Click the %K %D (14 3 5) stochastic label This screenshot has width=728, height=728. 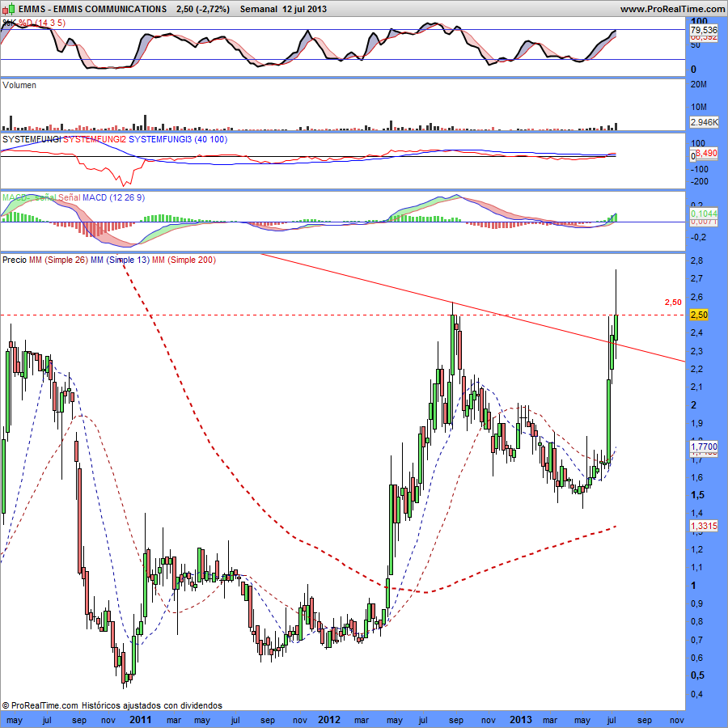pos(34,23)
